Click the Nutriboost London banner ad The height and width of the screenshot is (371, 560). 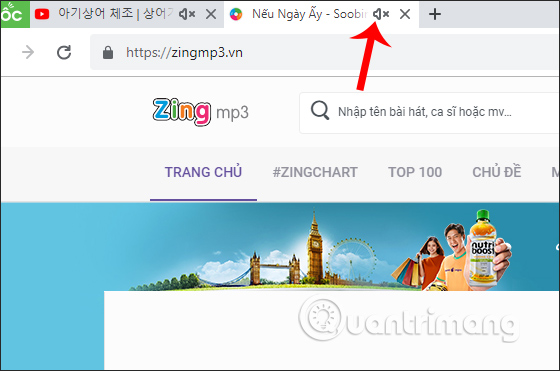click(x=280, y=247)
